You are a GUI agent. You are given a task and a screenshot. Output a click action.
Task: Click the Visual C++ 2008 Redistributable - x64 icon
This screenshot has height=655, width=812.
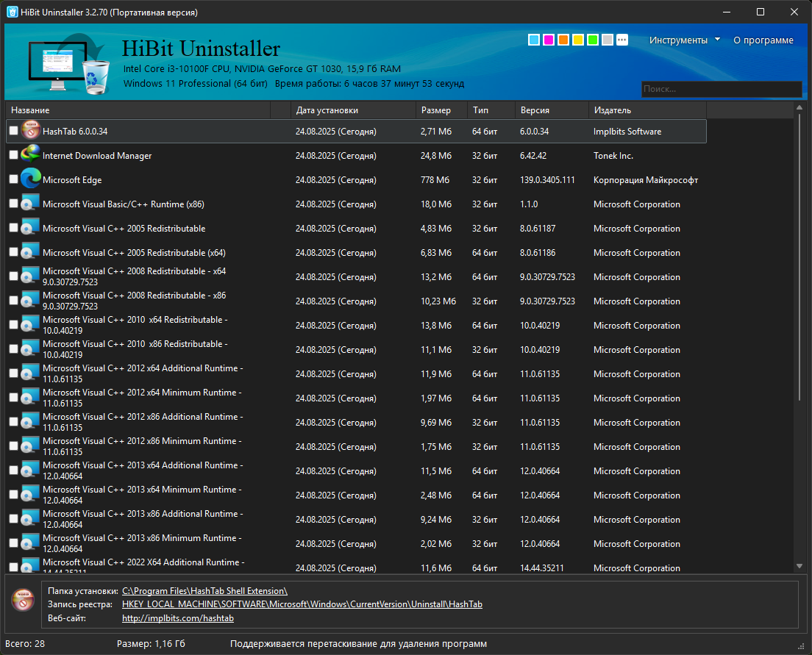pyautogui.click(x=31, y=277)
